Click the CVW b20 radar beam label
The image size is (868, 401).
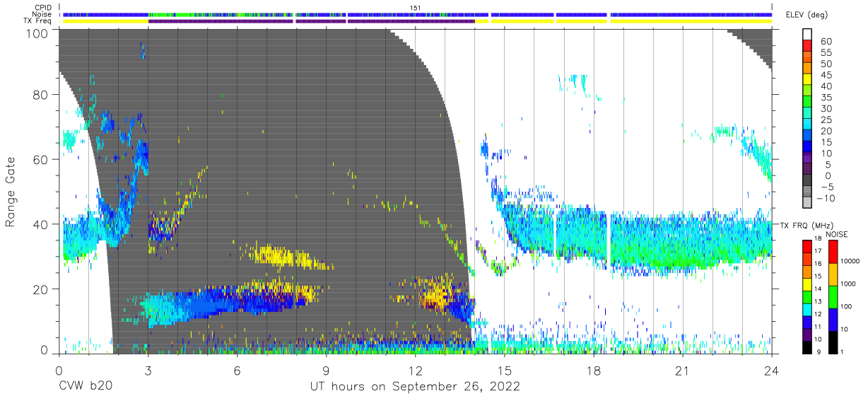(x=85, y=387)
